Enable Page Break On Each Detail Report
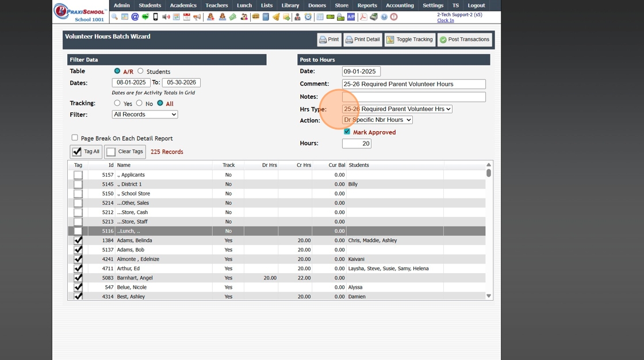The width and height of the screenshot is (644, 360). tap(74, 137)
